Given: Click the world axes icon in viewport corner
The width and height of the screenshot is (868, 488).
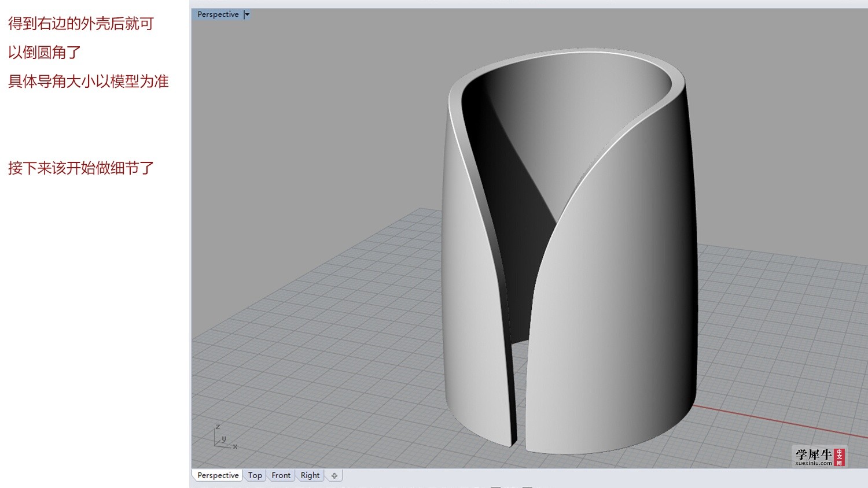Looking at the screenshot, I should point(225,437).
